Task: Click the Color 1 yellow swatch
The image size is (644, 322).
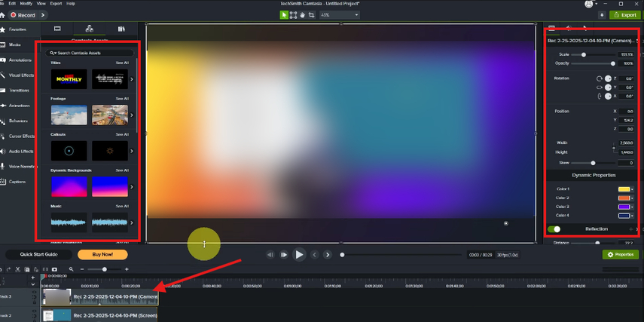Action: 624,189
